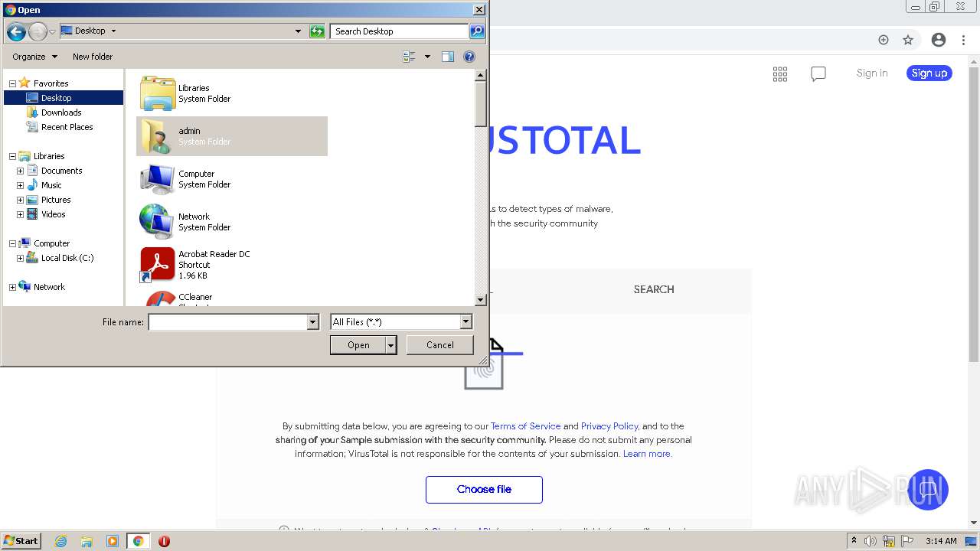The width and height of the screenshot is (980, 551).
Task: Open the Learn more link
Action: [x=647, y=454]
